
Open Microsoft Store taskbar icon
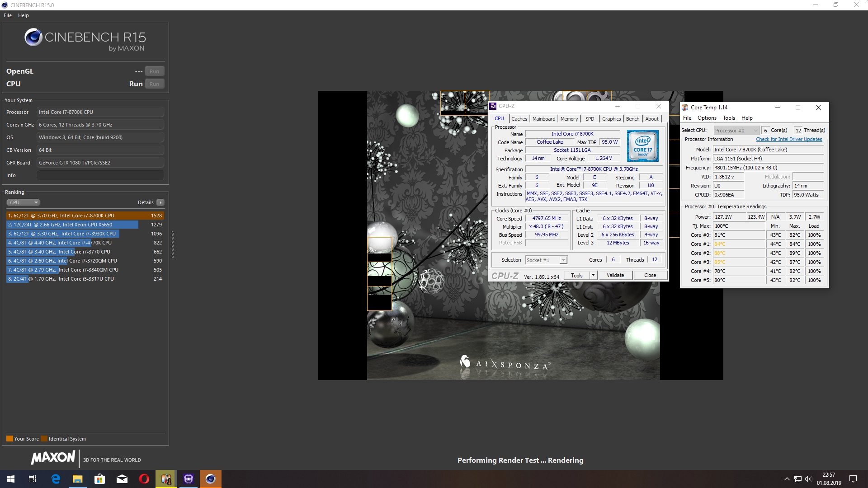click(99, 479)
